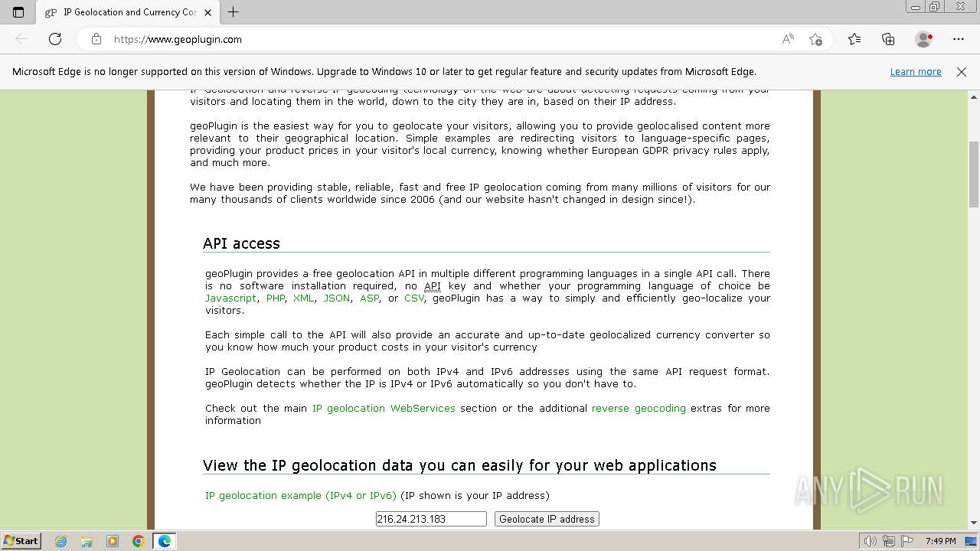Select the Edge taskbar icon
This screenshot has width=980, height=551.
[x=165, y=541]
